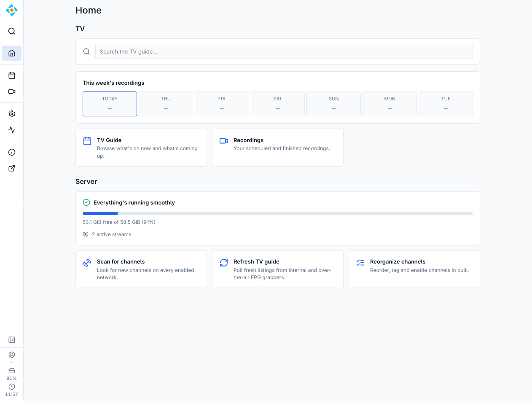Click the clock showing 11:57
This screenshot has height=401, width=532.
[12, 390]
